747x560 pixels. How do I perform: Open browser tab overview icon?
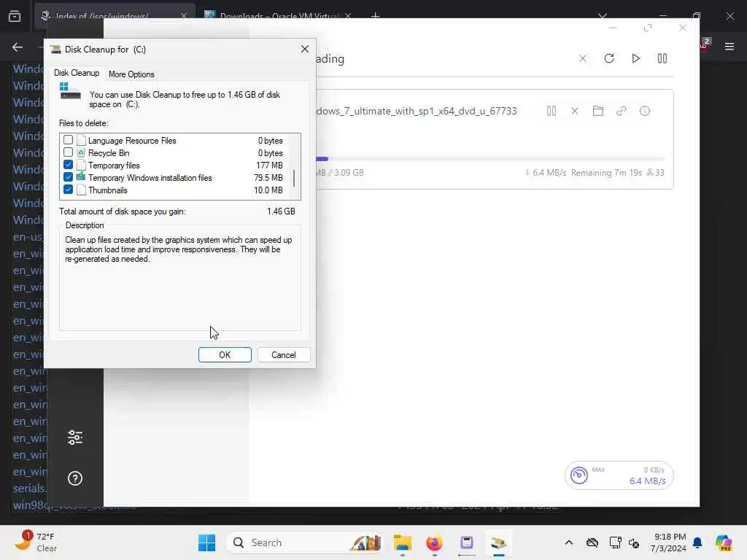pyautogui.click(x=15, y=16)
